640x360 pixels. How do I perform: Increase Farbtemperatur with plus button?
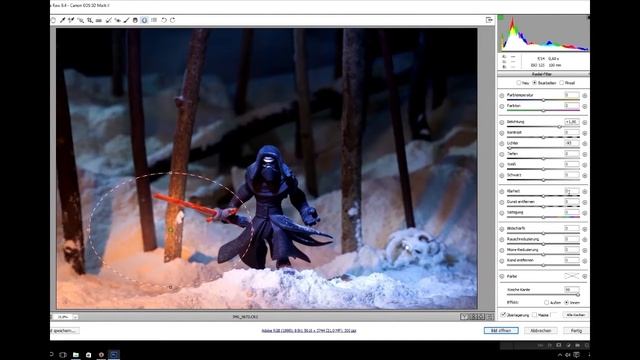(x=584, y=96)
